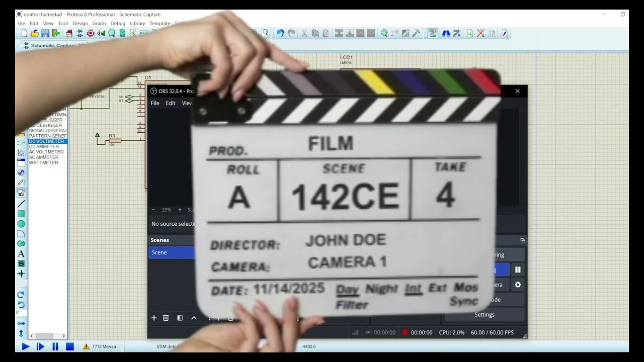Copy selection to clipboard in Proteus
Image resolution: width=644 pixels, height=362 pixels.
[315, 33]
